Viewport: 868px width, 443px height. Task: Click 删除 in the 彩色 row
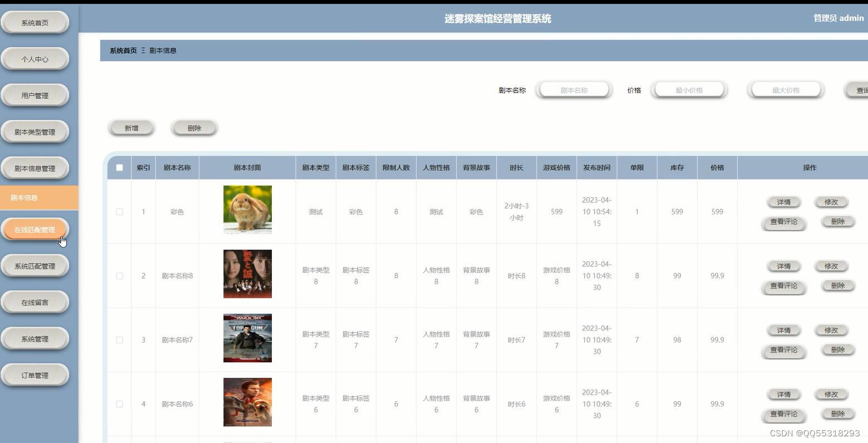(x=838, y=222)
